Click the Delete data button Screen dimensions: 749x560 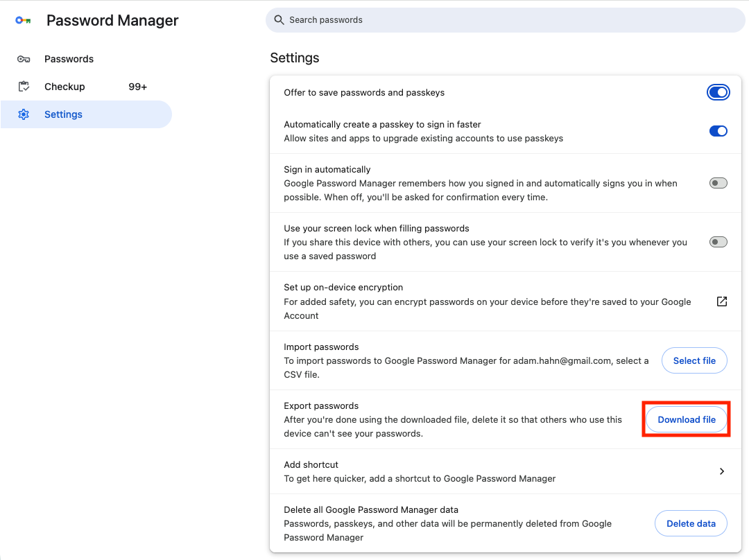pos(691,523)
